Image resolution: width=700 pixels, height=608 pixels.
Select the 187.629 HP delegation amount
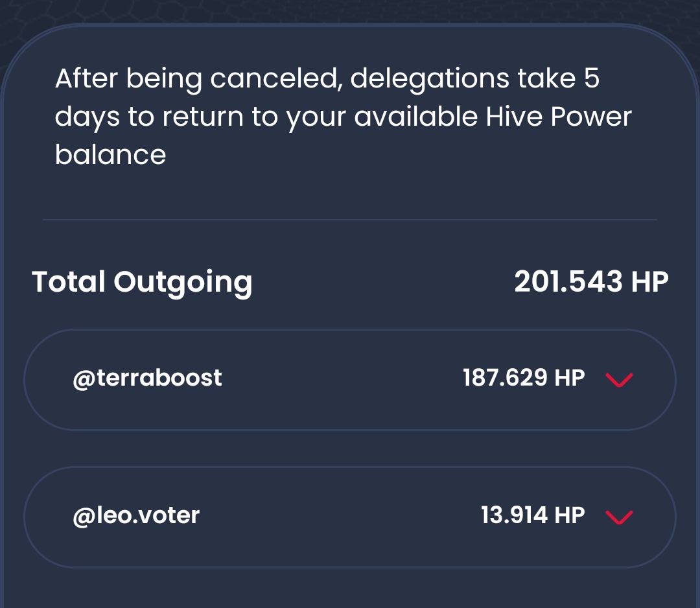coord(524,378)
